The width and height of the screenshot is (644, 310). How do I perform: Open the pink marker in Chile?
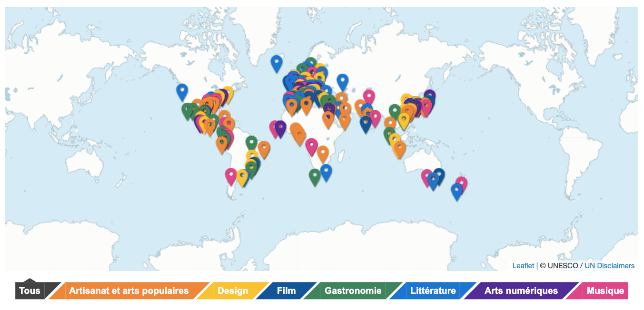(x=231, y=176)
